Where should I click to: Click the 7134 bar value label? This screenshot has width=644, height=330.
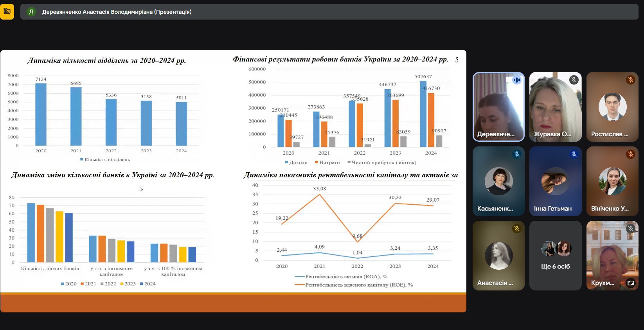pos(41,79)
